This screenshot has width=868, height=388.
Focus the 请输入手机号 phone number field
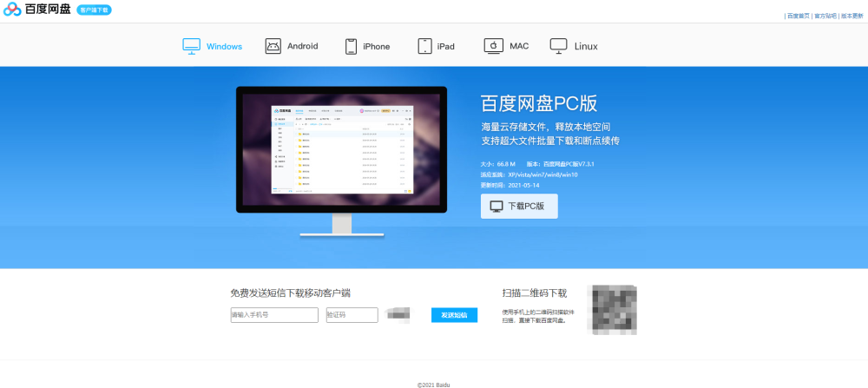pos(274,315)
